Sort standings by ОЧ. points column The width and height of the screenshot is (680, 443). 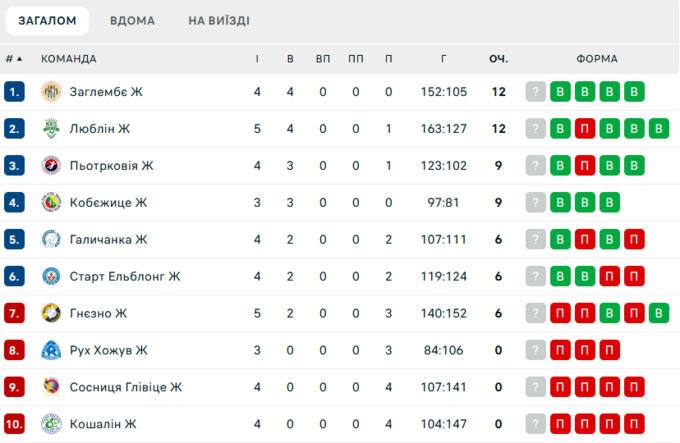[x=498, y=58]
